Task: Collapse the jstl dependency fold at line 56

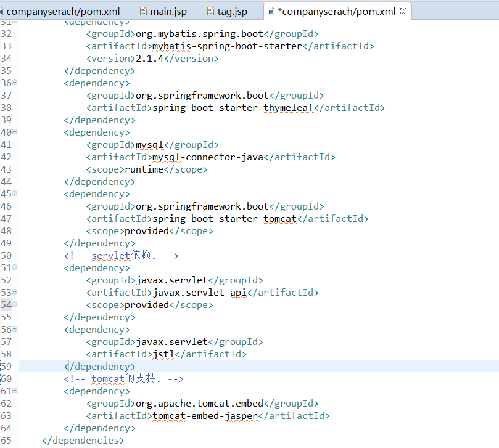Action: [14, 329]
